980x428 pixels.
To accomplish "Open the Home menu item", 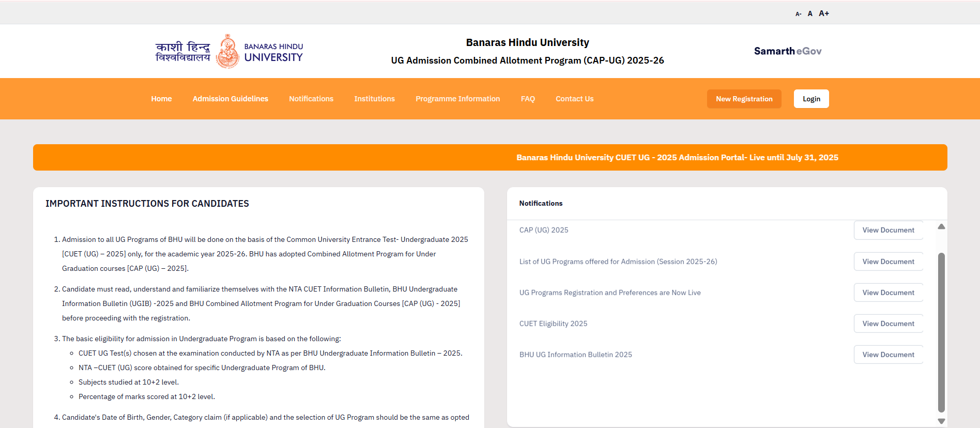I will pyautogui.click(x=161, y=99).
